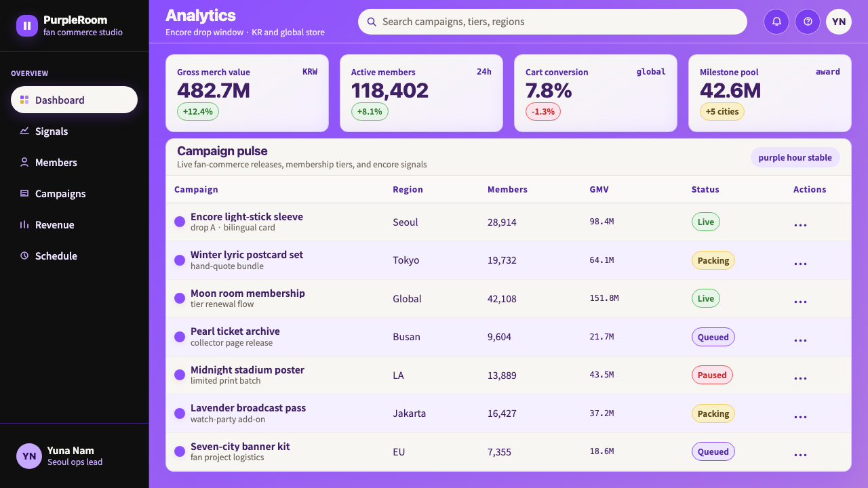Open Revenue in sidebar
This screenshot has height=488, width=868.
74,224
